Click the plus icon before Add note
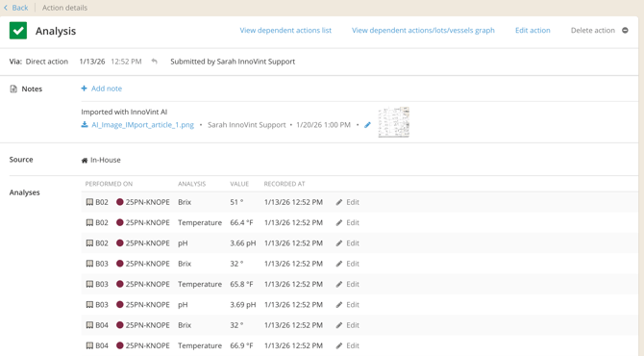The image size is (644, 356). (84, 89)
